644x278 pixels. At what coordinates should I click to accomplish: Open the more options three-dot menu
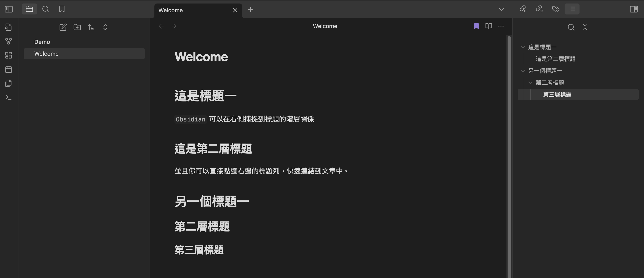point(501,26)
